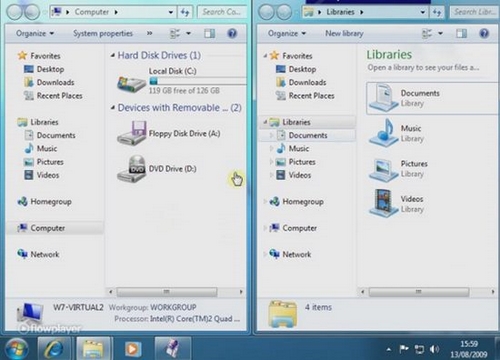Image resolution: width=500 pixels, height=360 pixels.
Task: Click search box in Computer window
Action: [222, 12]
